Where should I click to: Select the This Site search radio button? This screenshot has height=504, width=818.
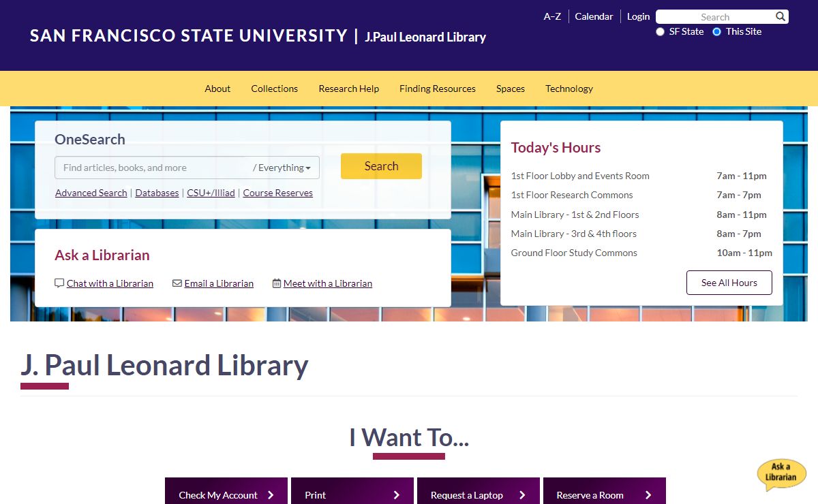click(x=716, y=32)
